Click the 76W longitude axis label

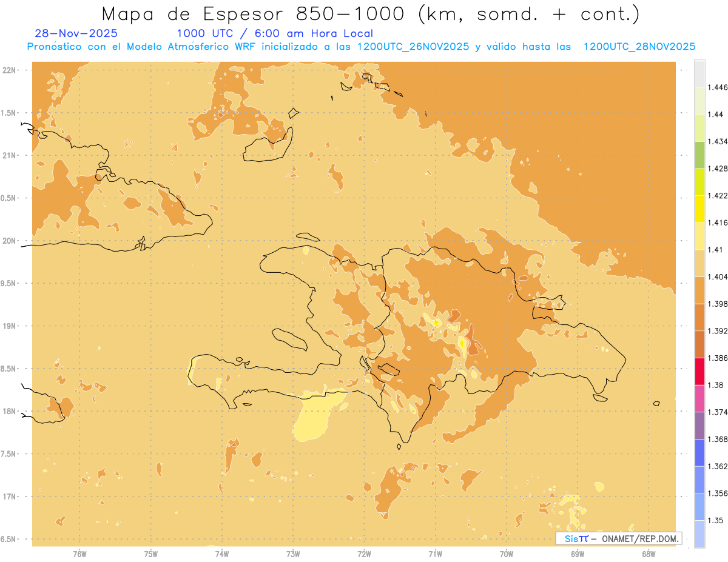pos(79,554)
